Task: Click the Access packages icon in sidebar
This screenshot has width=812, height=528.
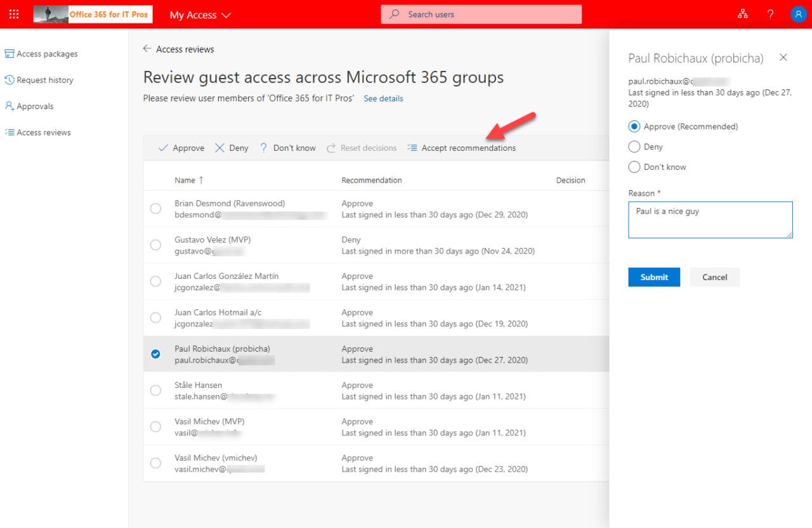Action: (10, 54)
